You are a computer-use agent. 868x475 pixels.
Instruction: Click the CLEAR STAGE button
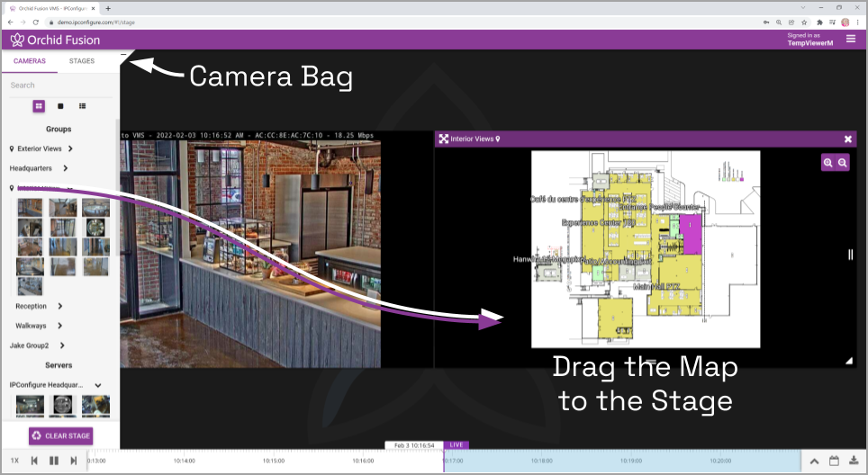pyautogui.click(x=61, y=435)
